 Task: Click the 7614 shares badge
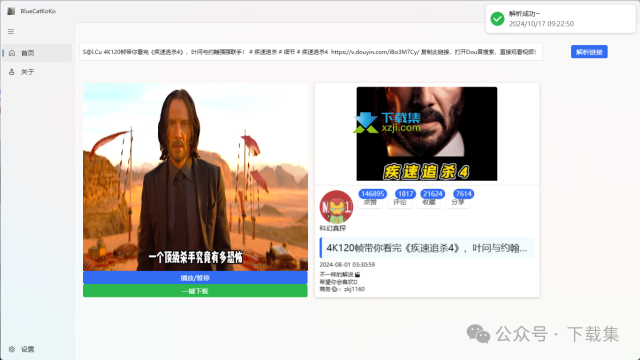coord(464,194)
